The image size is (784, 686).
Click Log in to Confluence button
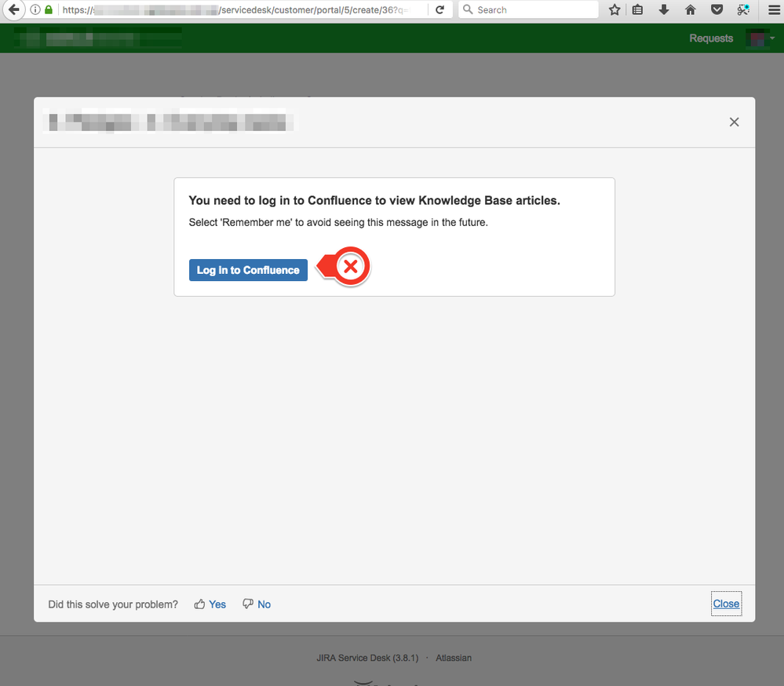coord(248,270)
